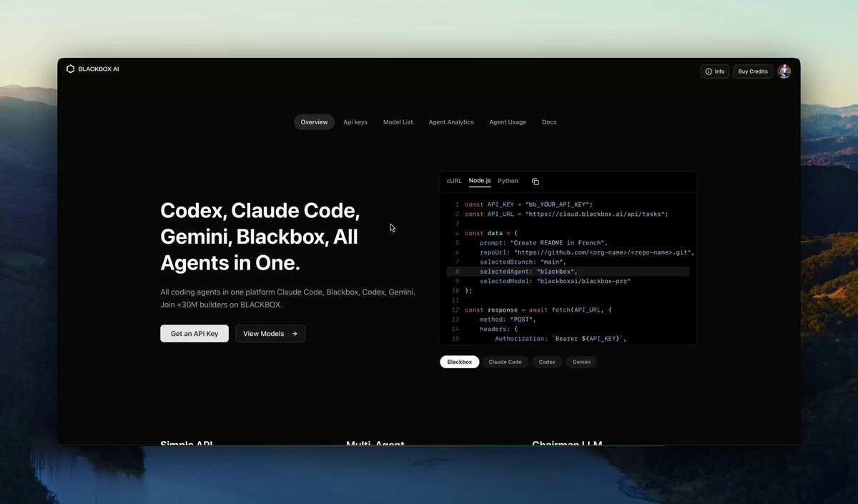
Task: Click the Get an API Key button
Action: click(x=194, y=334)
